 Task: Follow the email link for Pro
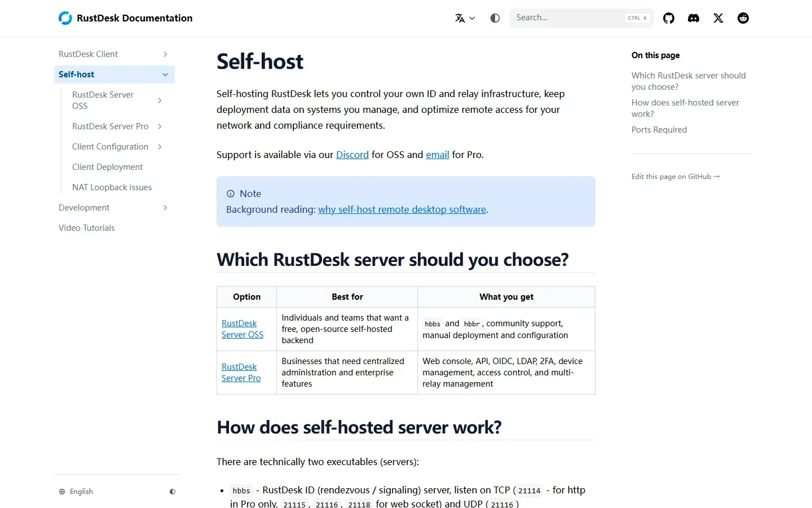point(438,155)
